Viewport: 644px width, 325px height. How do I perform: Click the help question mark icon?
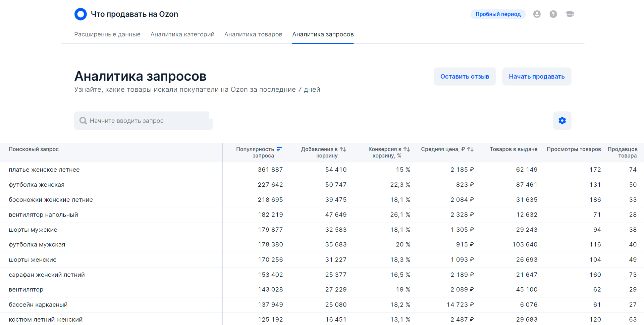click(553, 14)
